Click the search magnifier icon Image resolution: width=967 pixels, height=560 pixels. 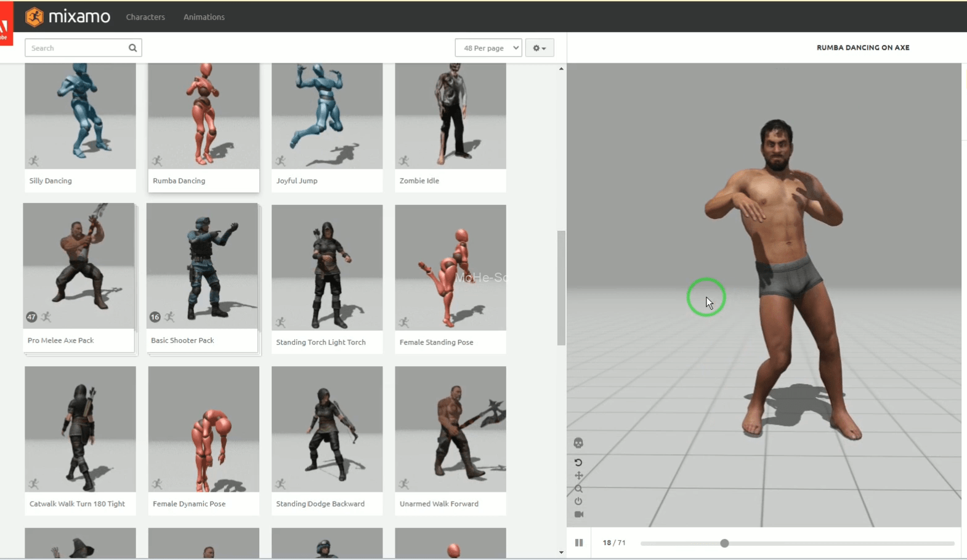pos(132,48)
